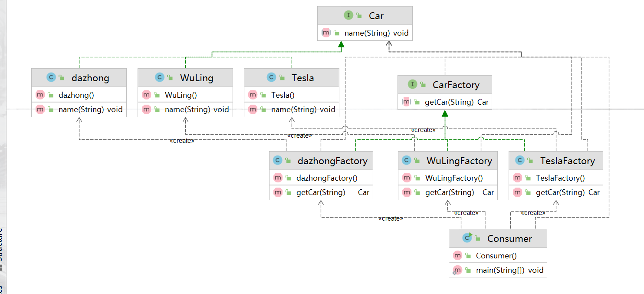
Task: Click the WuLingFactory() constructor row
Action: [448, 178]
